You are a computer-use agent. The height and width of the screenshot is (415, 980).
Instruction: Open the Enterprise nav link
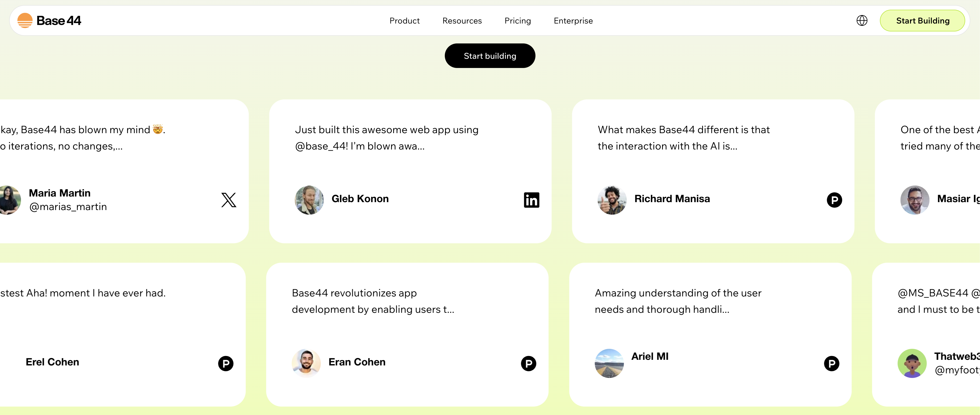pyautogui.click(x=573, y=21)
